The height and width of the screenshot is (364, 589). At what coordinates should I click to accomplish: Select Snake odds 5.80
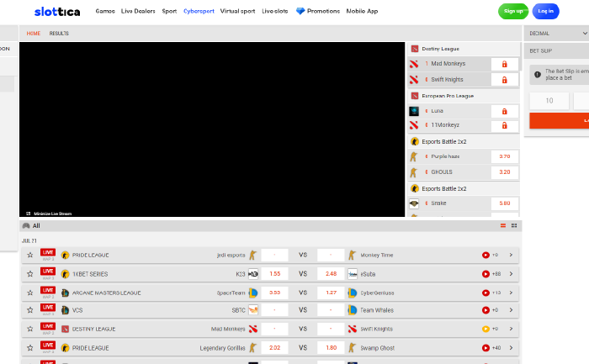[x=505, y=203]
